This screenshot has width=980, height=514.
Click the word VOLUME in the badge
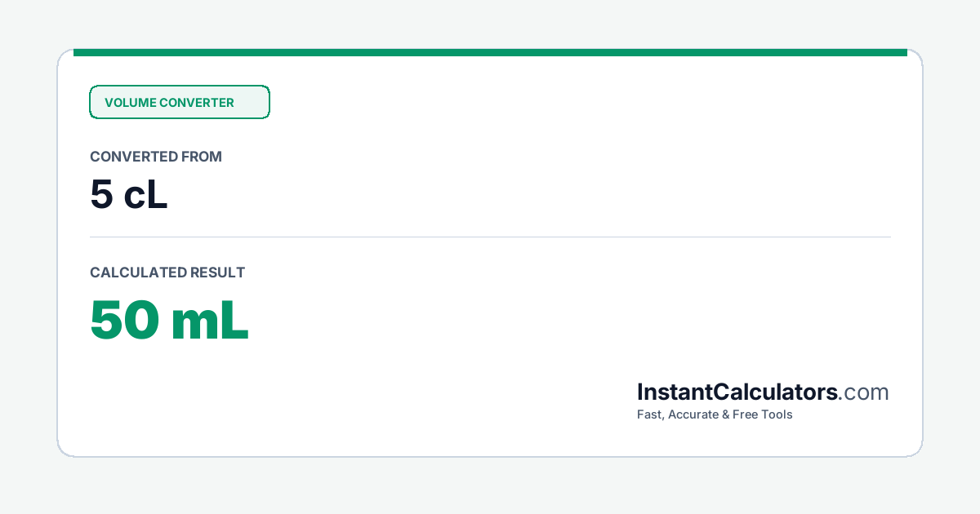coord(130,103)
